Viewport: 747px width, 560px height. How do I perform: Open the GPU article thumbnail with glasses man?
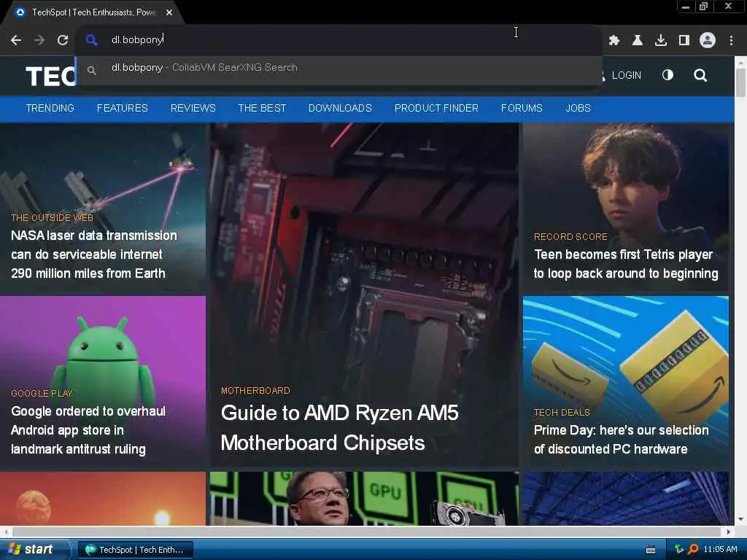364,499
